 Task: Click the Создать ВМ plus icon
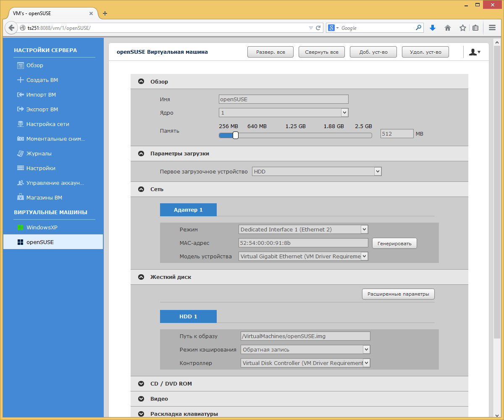[x=20, y=80]
